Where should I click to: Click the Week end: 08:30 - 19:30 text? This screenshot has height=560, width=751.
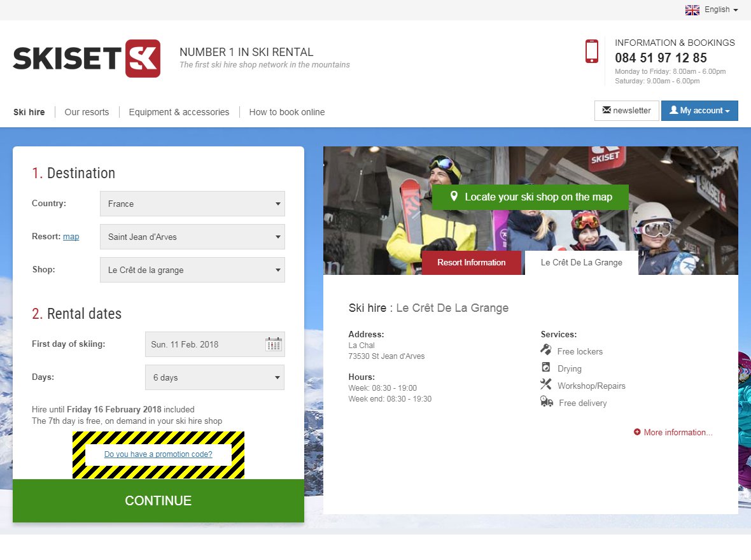point(390,399)
